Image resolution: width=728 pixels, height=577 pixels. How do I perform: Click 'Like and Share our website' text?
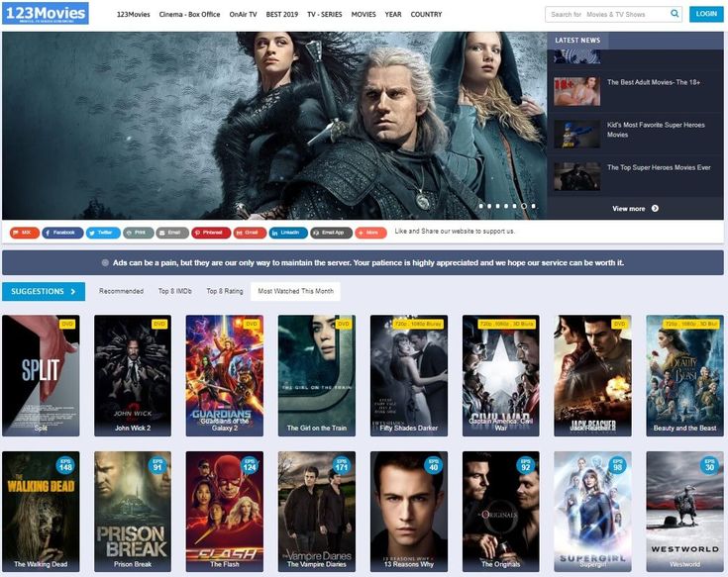(x=455, y=231)
